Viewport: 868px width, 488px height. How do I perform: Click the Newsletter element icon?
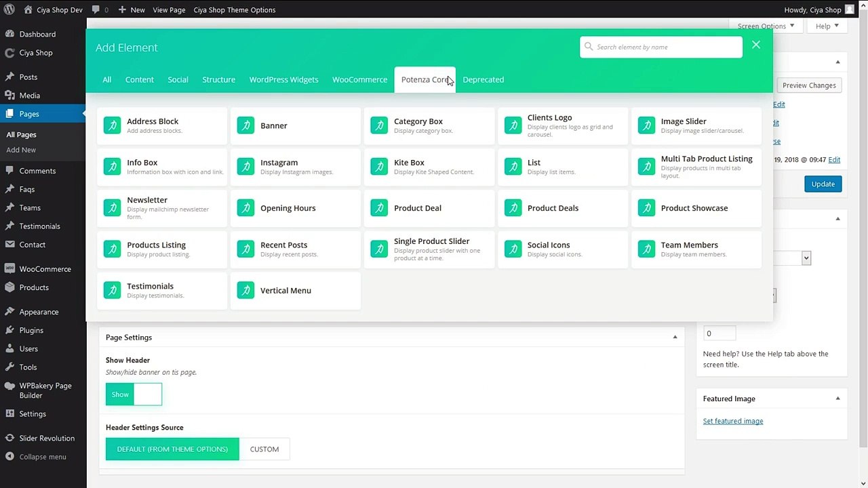pyautogui.click(x=112, y=208)
